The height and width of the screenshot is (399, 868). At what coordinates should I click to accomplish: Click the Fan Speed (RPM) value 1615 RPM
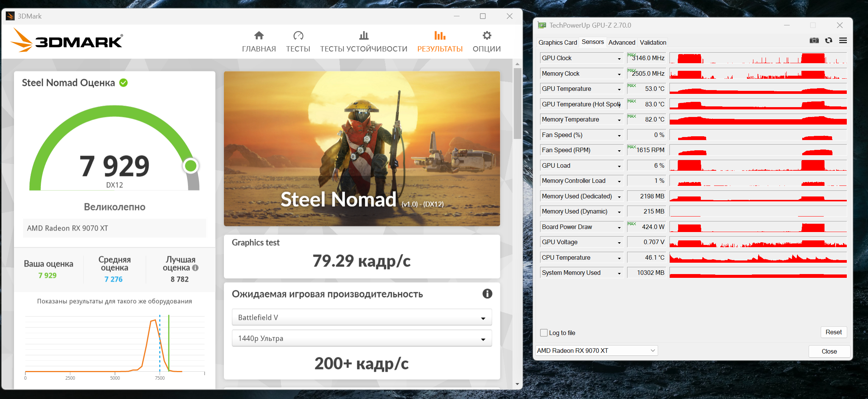coord(646,150)
